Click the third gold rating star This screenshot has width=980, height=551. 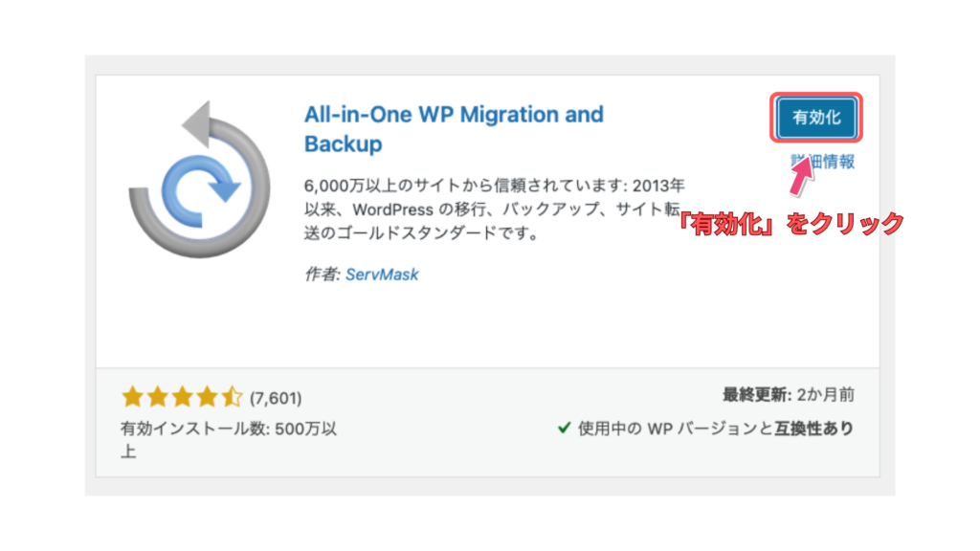coord(182,397)
